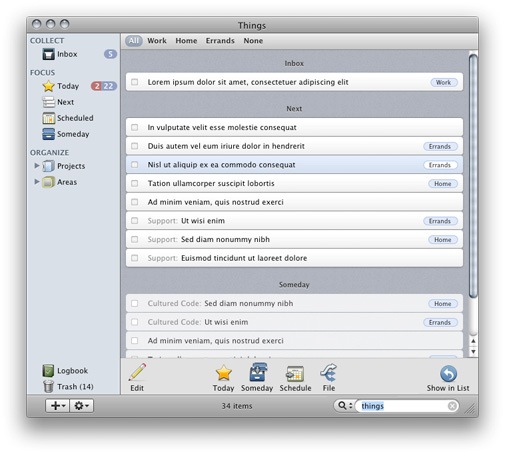505x454 pixels.
Task: Expand the Areas disclosure triangle
Action: click(37, 182)
